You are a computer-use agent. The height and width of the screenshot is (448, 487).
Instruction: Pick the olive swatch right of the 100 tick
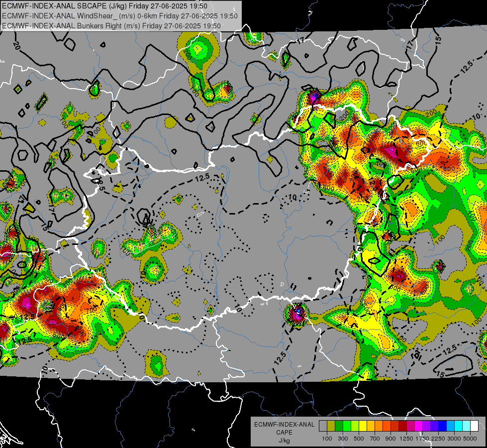coord(331,426)
